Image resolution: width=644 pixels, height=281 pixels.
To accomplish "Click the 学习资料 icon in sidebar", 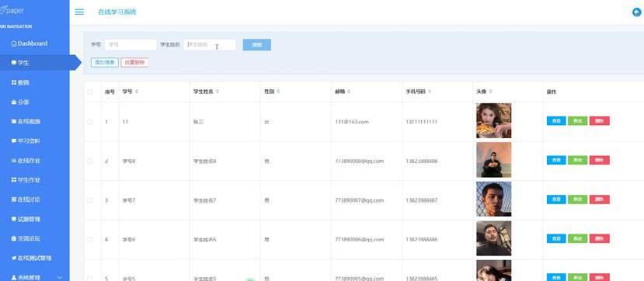I will click(x=14, y=140).
